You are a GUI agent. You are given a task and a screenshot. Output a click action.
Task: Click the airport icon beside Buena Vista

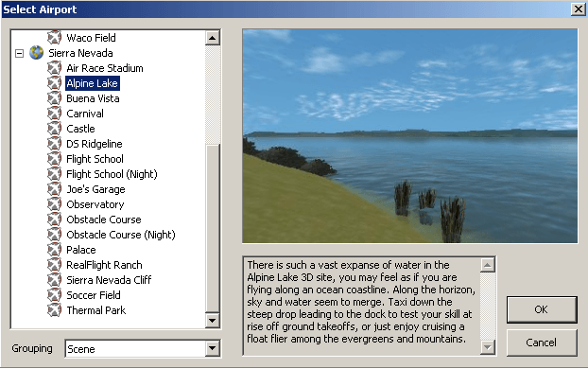(55, 98)
